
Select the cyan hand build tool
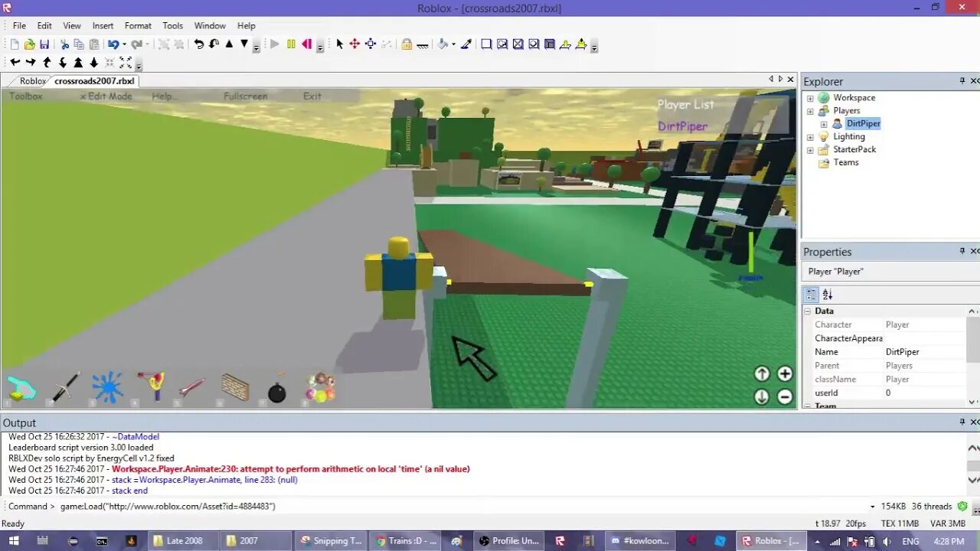point(21,388)
